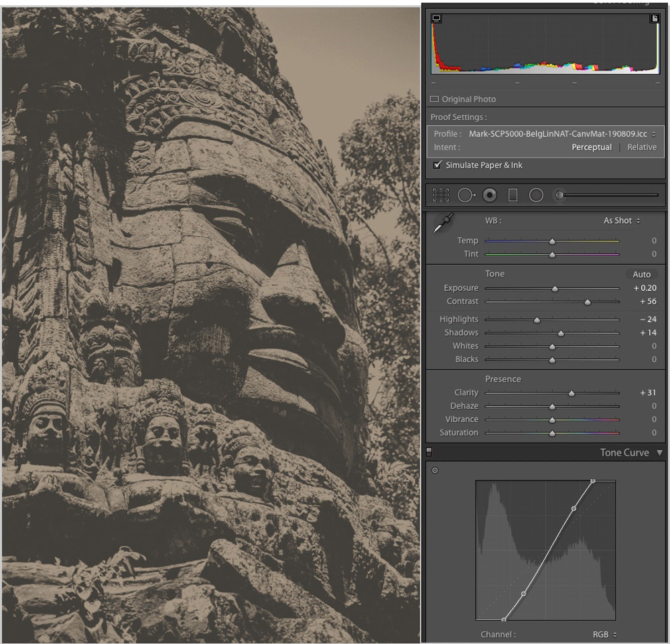This screenshot has height=644, width=670.
Task: Disable Simulate Paper & Ink checkbox
Action: tap(438, 165)
